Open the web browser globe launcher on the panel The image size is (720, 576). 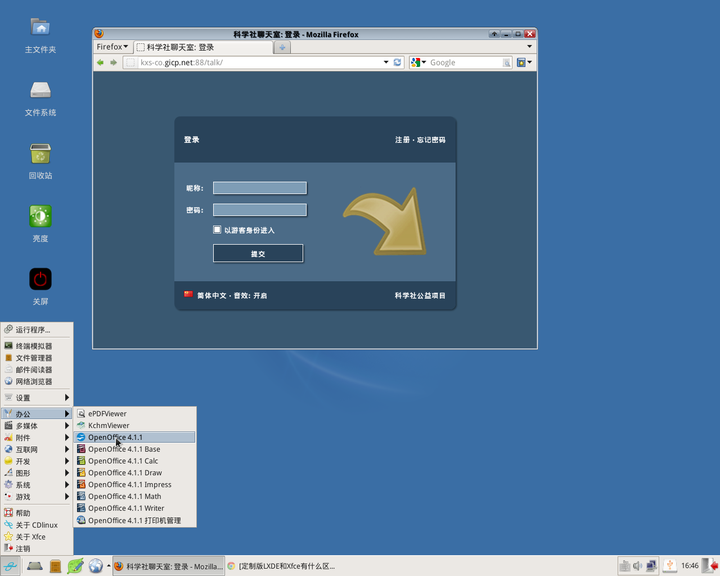point(96,566)
